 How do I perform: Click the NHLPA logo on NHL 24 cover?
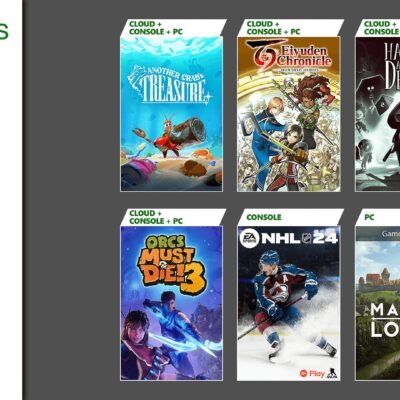pos(332,373)
